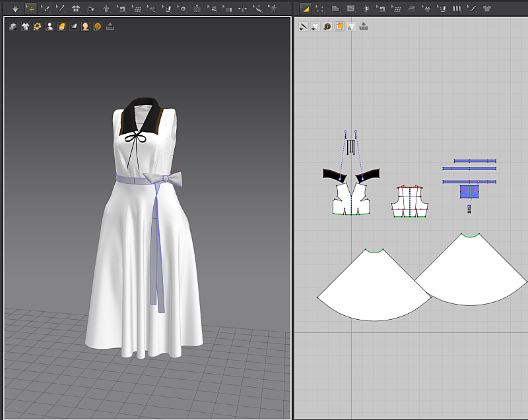
Task: Click the grey T-shirt icon ending 2D toolbar
Action: (487, 9)
